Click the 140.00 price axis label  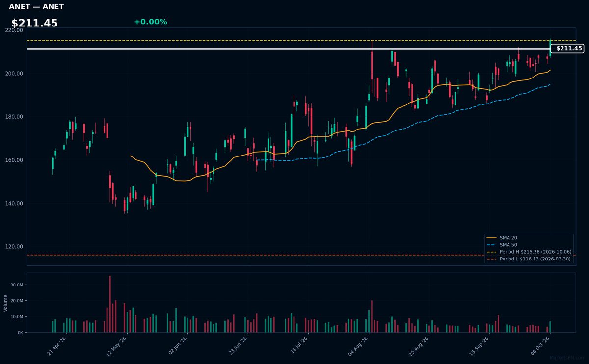(x=15, y=204)
